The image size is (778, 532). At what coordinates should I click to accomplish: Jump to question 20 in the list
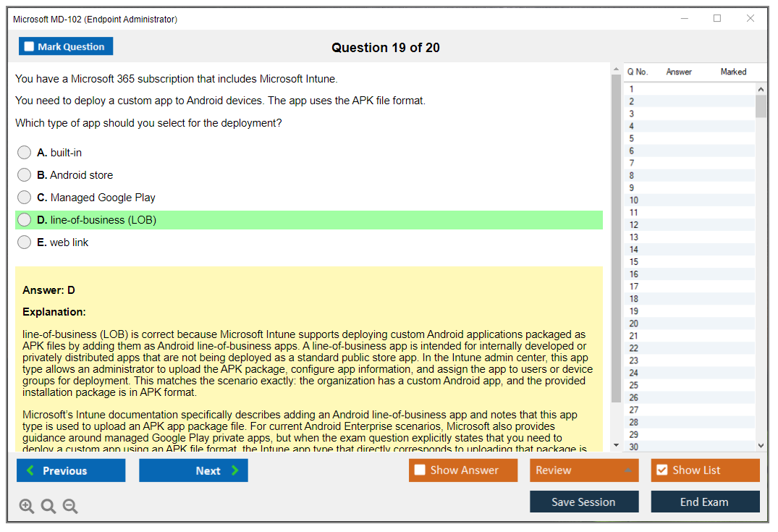click(x=690, y=324)
